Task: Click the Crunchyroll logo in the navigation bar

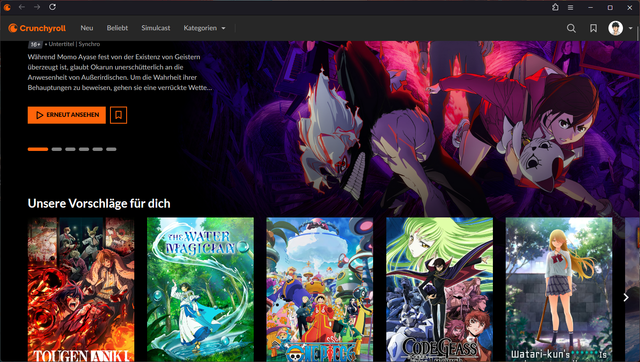Action: click(x=37, y=28)
